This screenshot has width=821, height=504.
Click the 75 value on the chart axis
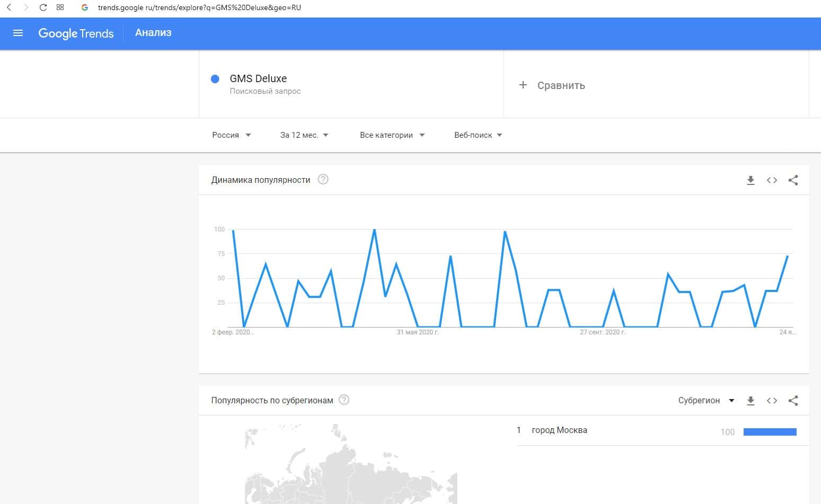221,254
